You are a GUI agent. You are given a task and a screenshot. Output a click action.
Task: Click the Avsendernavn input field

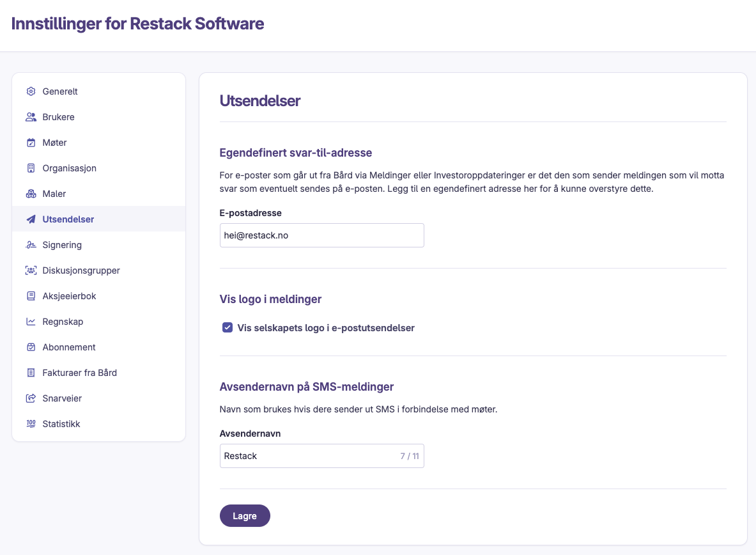click(321, 456)
